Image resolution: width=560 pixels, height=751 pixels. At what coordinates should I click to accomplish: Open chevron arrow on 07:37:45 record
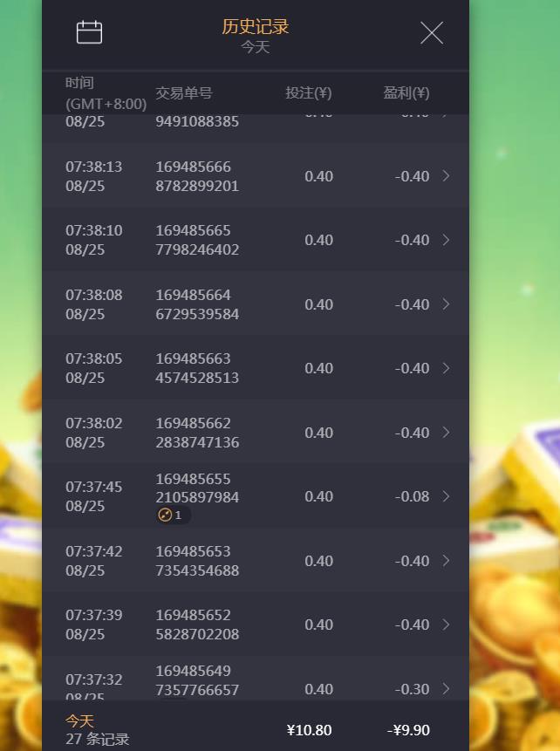click(x=446, y=496)
